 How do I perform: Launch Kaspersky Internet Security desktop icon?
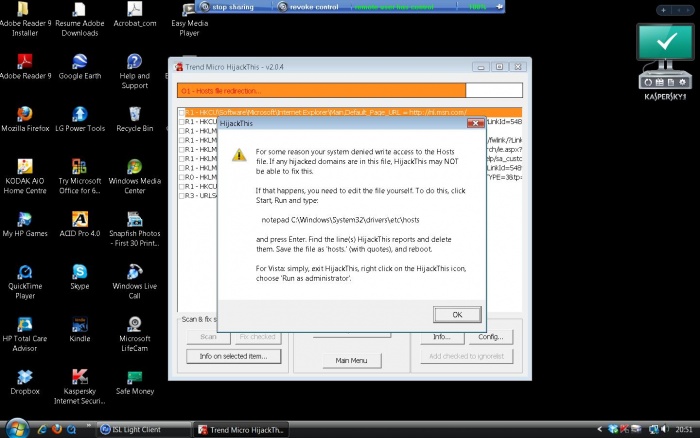tap(79, 387)
